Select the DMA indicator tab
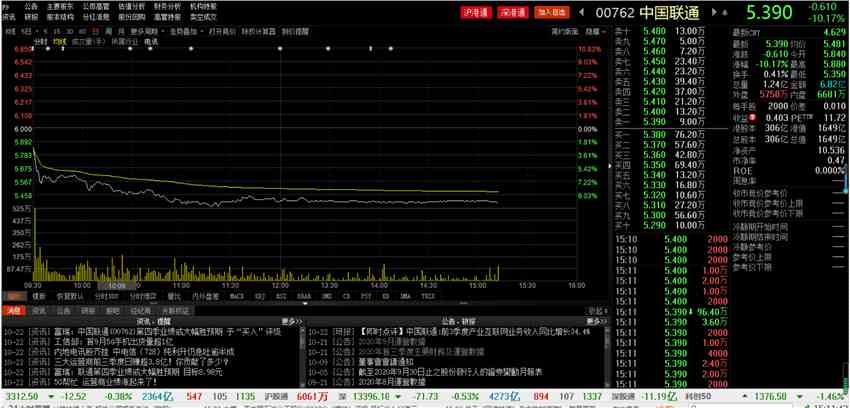Viewport: 850px width, 408px height. tap(405, 296)
